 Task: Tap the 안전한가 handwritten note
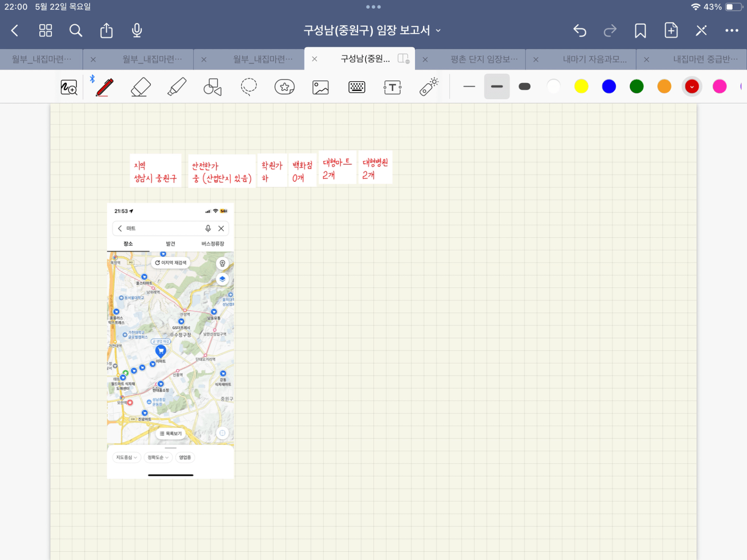(x=222, y=171)
